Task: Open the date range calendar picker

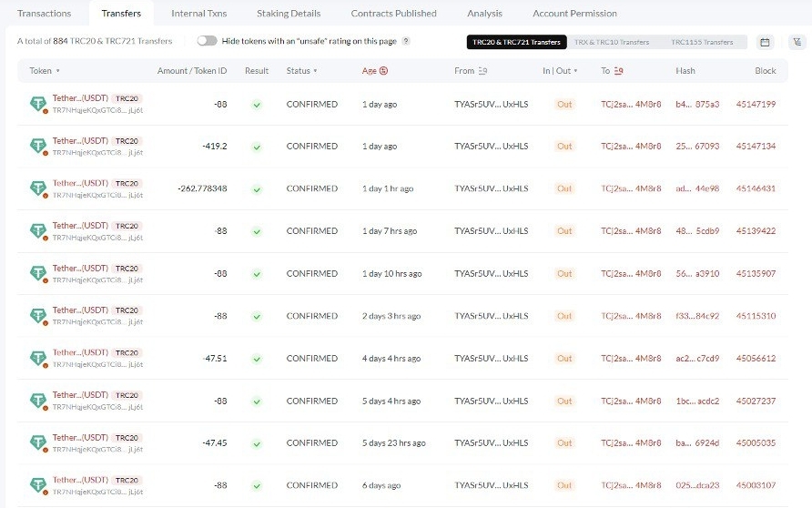Action: 765,42
